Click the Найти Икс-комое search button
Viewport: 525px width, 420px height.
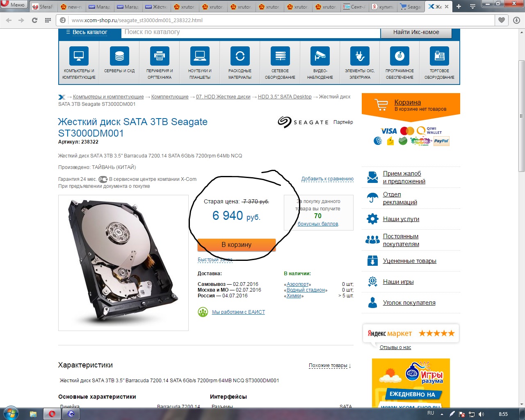[x=416, y=32]
